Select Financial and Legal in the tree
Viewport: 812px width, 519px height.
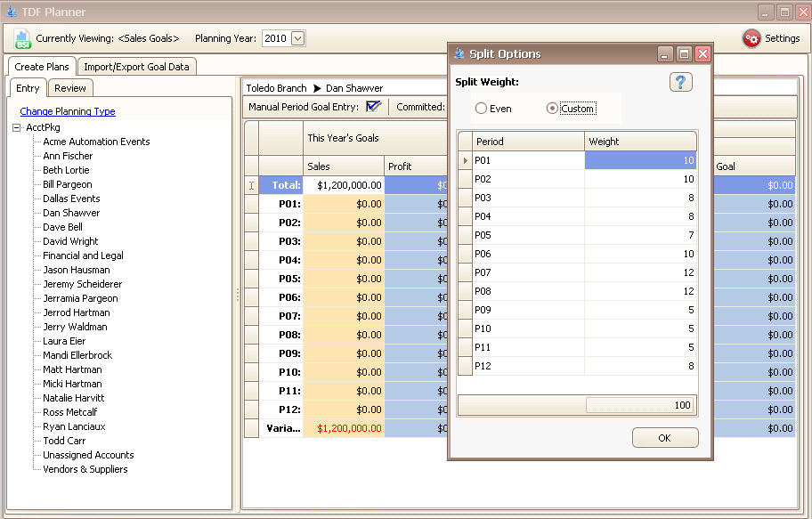tap(83, 255)
